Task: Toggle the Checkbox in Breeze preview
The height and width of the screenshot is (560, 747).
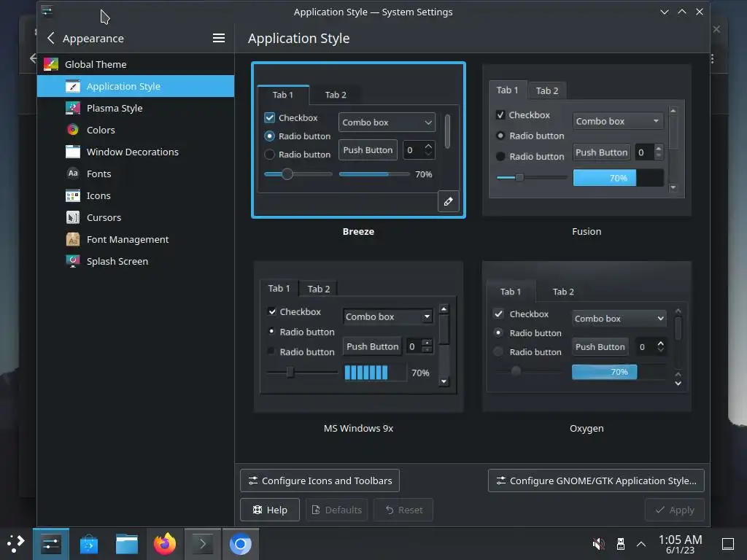Action: 270,117
